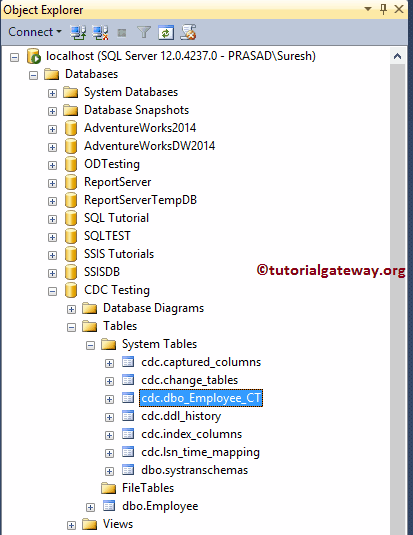The height and width of the screenshot is (535, 413).
Task: Click the Database Snapshots folder icon
Action: (x=71, y=110)
